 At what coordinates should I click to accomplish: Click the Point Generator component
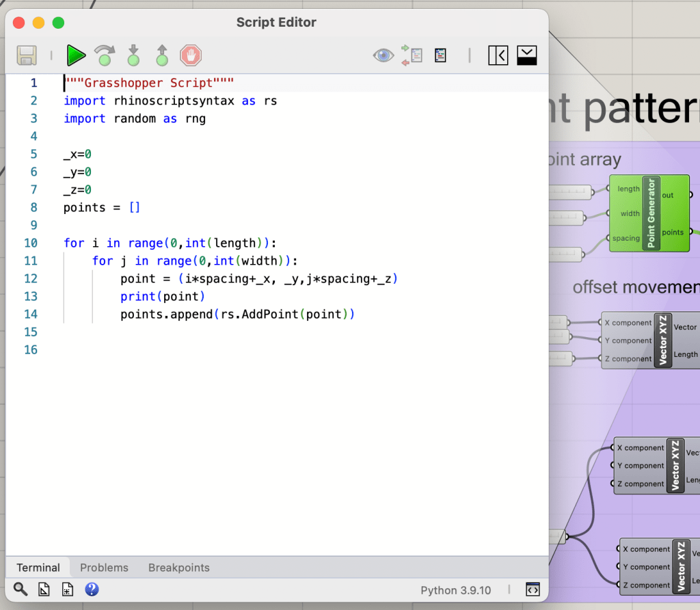pos(651,213)
